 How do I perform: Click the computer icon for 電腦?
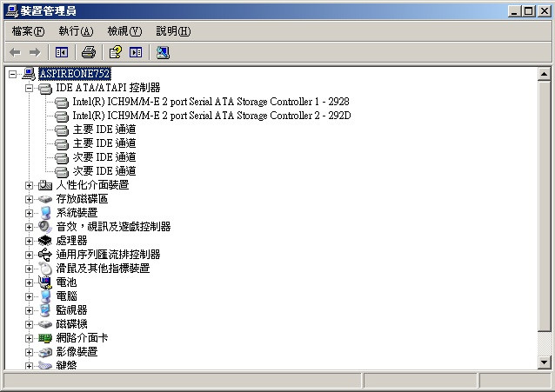(45, 296)
